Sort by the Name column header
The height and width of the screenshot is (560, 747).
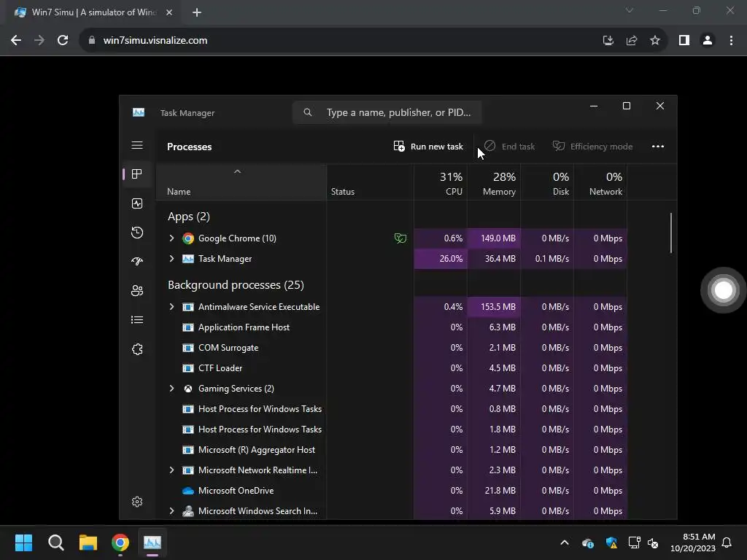click(241, 182)
